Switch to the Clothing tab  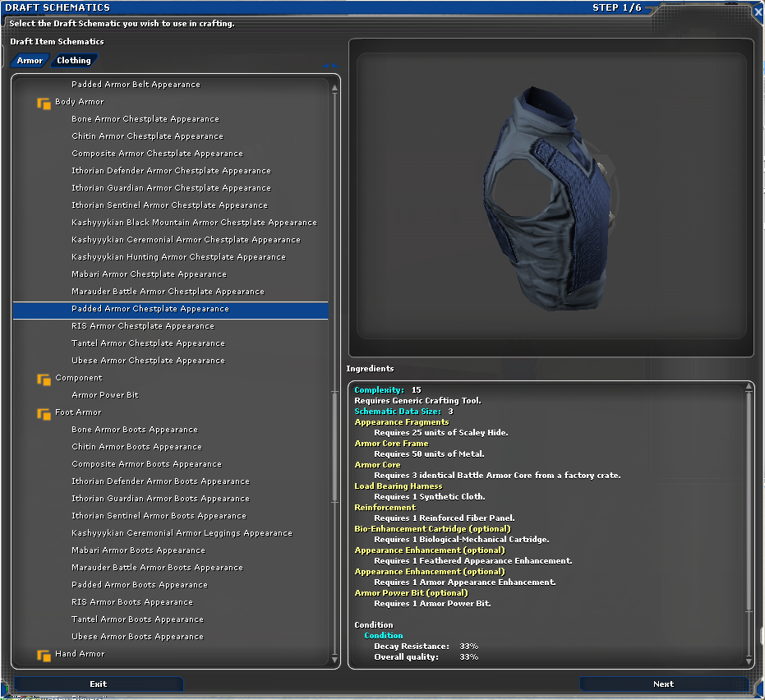pos(74,61)
